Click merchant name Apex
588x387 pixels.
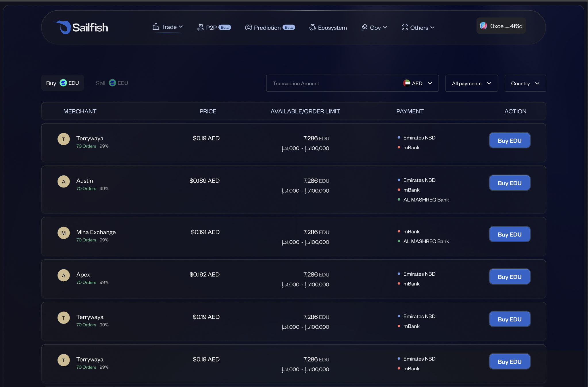83,274
